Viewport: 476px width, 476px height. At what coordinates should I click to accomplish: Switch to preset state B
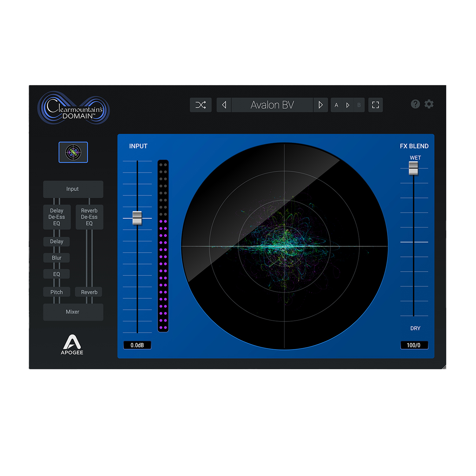pos(359,105)
